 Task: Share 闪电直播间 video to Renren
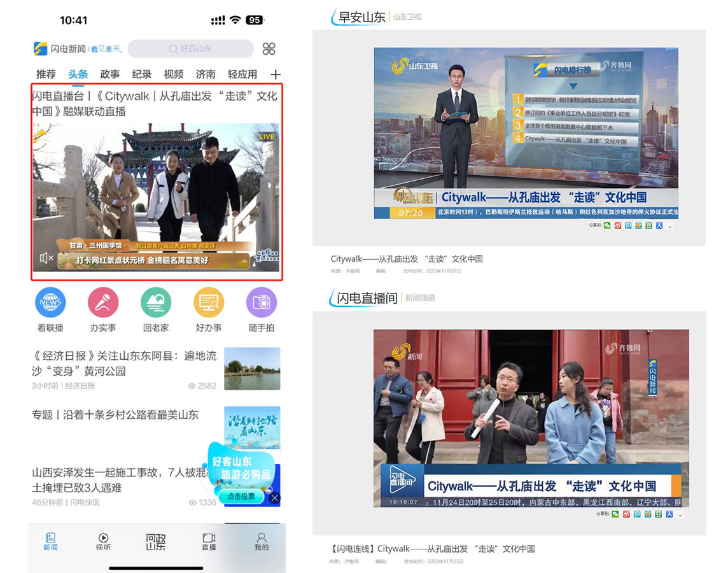point(669,514)
